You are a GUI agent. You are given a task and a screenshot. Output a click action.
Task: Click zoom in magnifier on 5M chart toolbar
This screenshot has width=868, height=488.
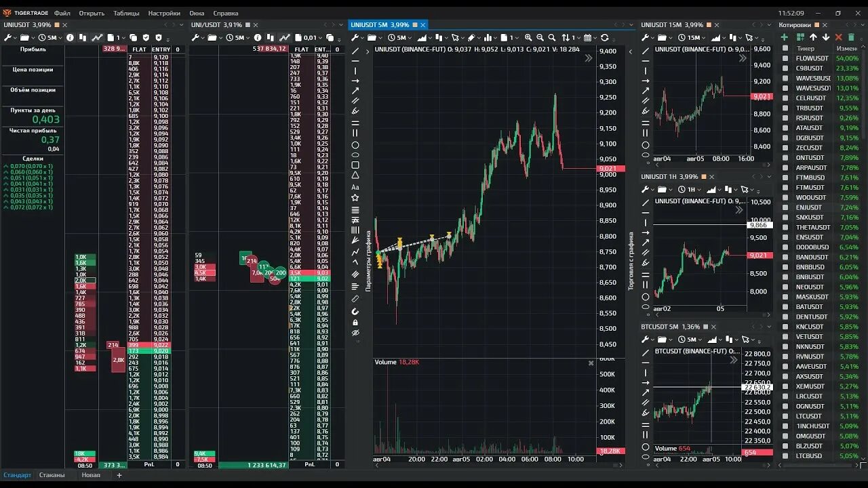pyautogui.click(x=528, y=38)
